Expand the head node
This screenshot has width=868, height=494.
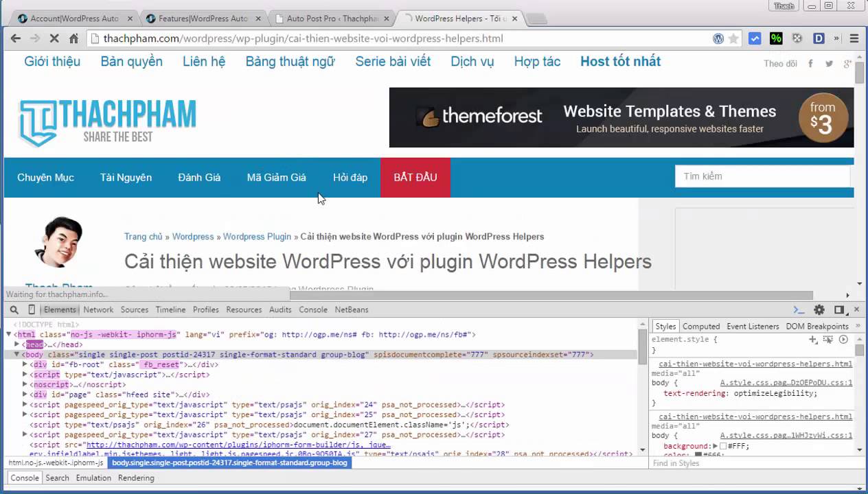click(x=17, y=344)
